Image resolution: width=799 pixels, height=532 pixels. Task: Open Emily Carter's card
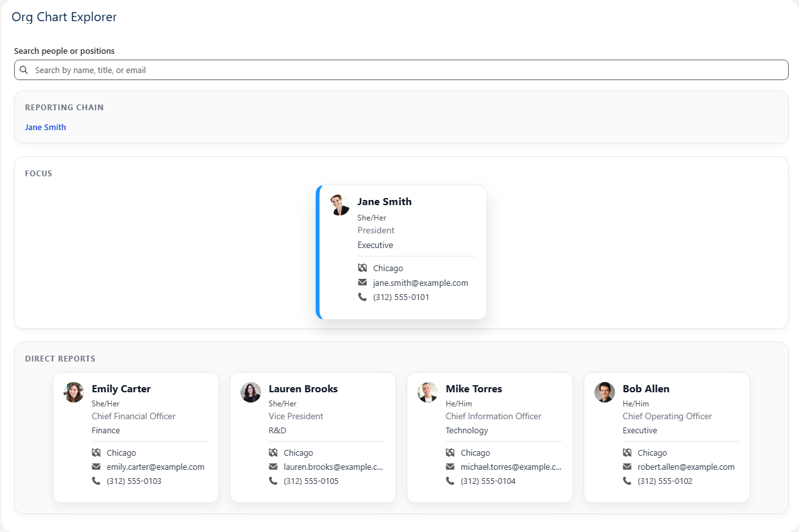(136, 437)
